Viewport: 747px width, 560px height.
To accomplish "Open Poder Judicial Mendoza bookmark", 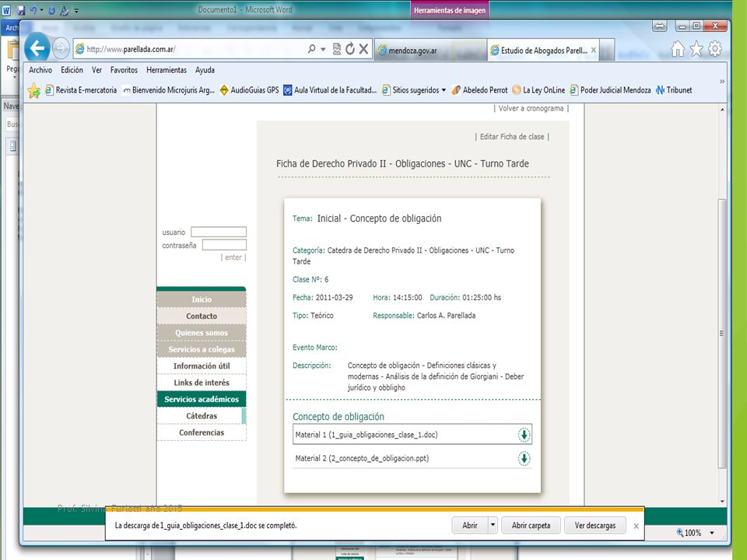I will 610,90.
